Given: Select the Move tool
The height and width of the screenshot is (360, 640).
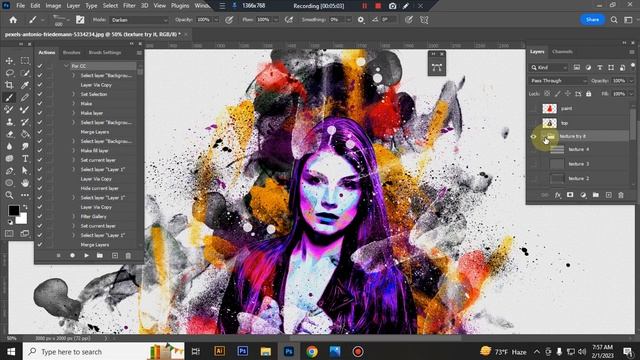Looking at the screenshot, I should [9, 61].
